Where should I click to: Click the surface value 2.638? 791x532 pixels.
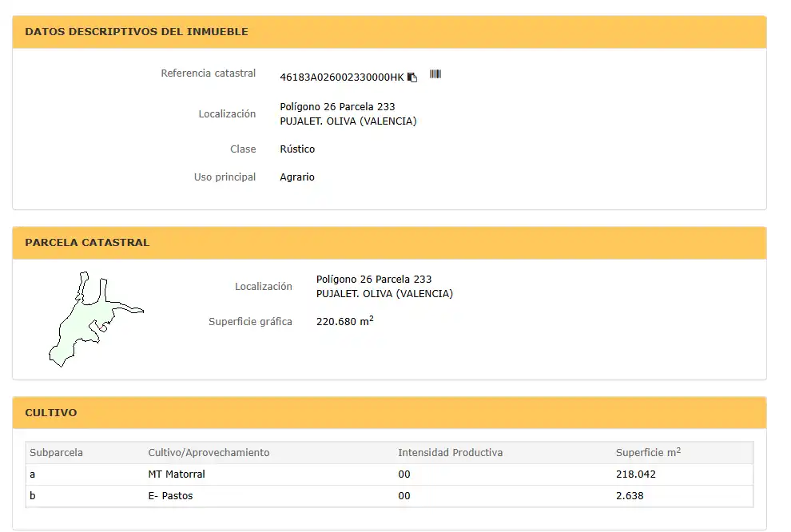(630, 496)
